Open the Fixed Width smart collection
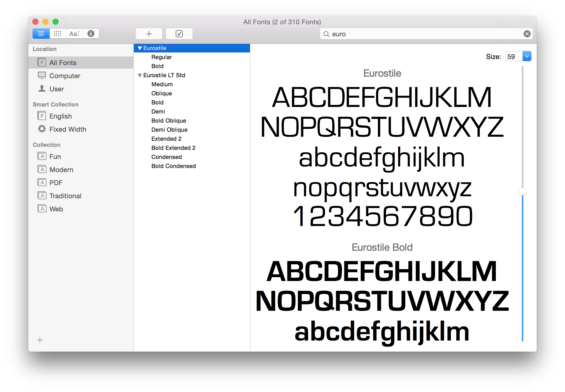The image size is (565, 392). [x=68, y=129]
